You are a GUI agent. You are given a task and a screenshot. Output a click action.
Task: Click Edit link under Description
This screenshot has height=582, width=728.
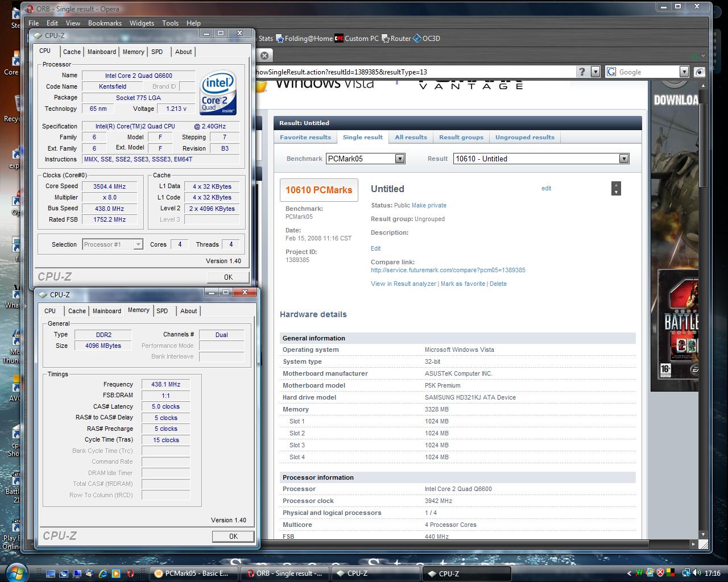(376, 248)
